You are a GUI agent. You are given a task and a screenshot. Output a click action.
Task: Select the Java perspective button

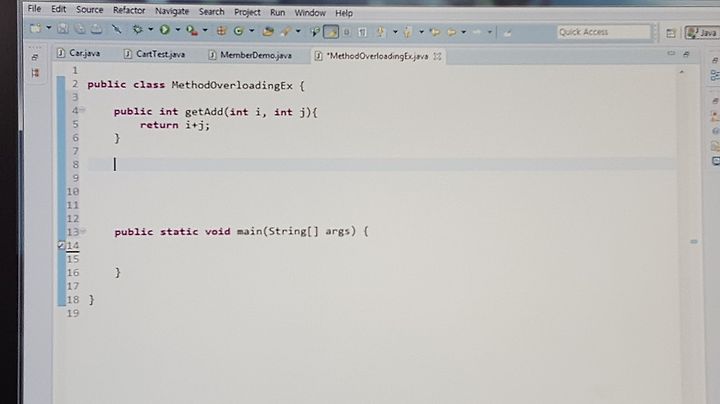pyautogui.click(x=702, y=33)
